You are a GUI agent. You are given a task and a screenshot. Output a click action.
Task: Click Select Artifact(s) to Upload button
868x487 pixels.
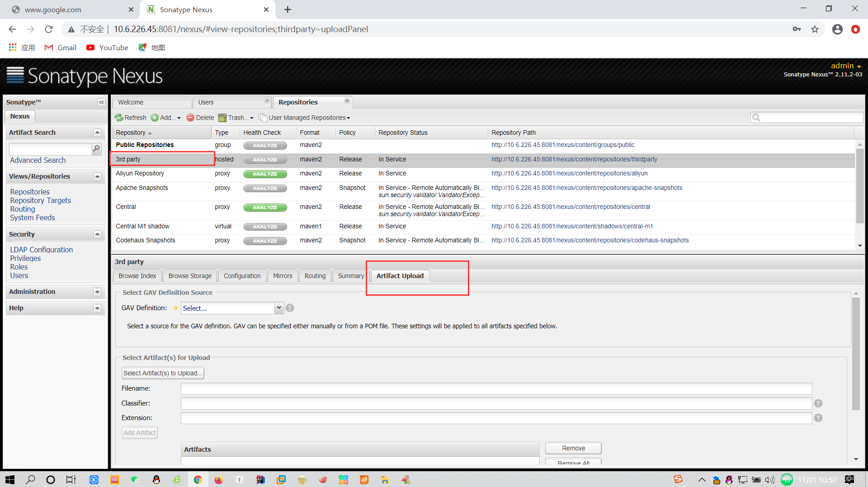(163, 373)
